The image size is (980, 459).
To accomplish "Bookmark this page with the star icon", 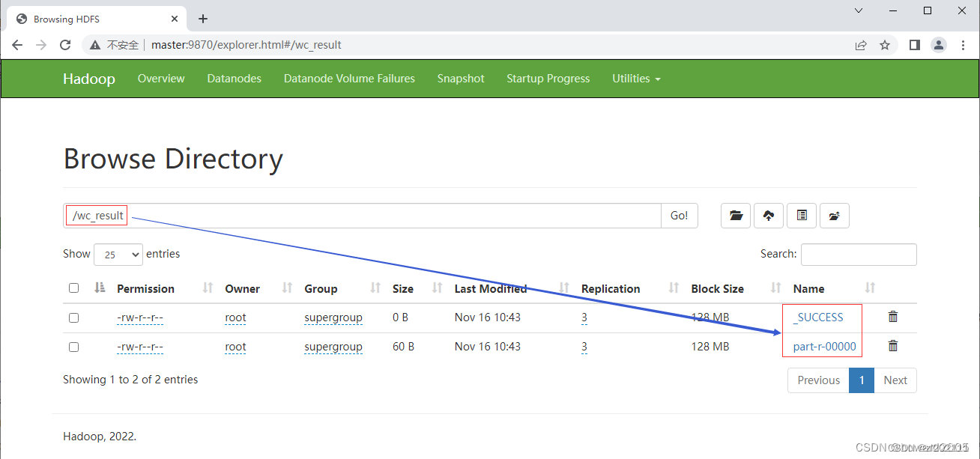I will click(x=885, y=45).
